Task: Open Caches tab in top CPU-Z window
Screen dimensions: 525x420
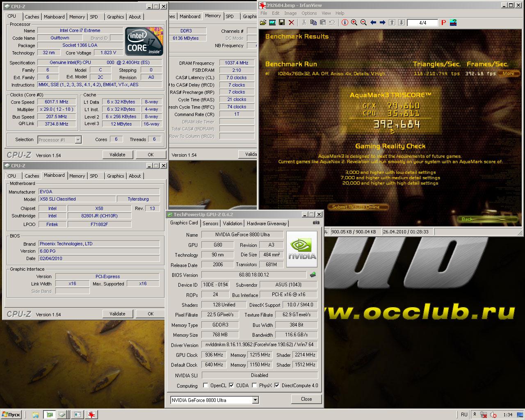Action: coord(32,17)
